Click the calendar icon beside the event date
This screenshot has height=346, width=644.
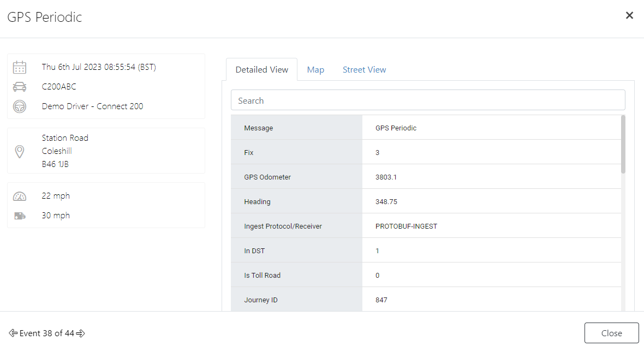coord(20,67)
